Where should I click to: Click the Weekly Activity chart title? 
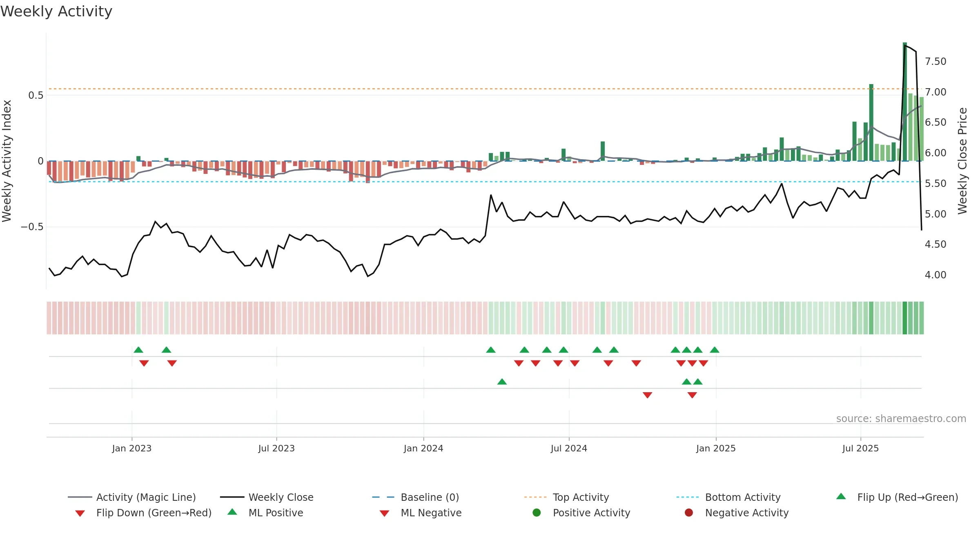[x=56, y=11]
